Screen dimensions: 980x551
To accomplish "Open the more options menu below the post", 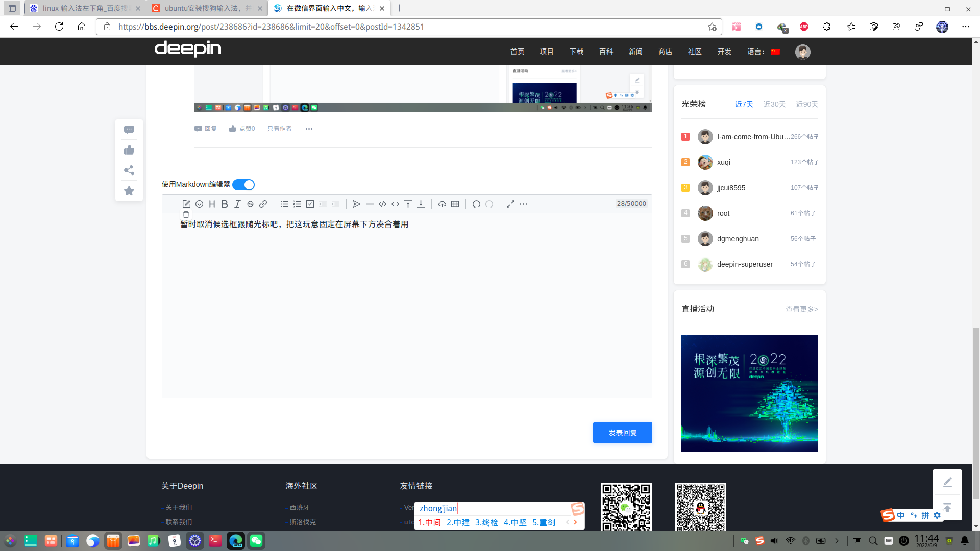I will click(309, 129).
